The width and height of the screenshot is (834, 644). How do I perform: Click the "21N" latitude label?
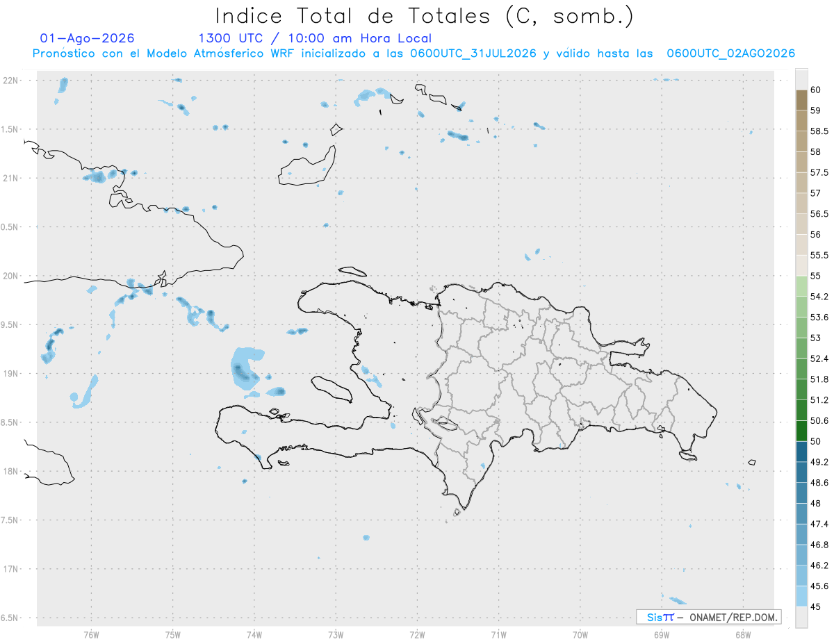point(10,179)
